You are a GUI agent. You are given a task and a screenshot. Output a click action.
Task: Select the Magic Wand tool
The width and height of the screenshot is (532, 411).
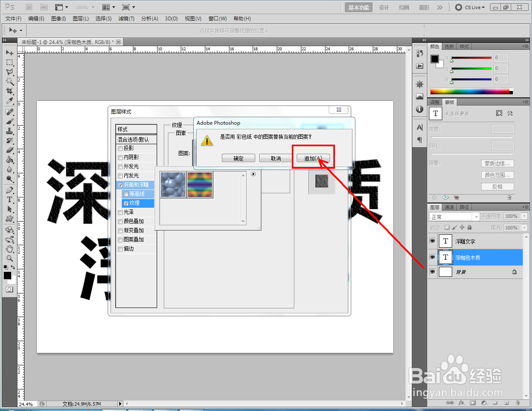tap(10, 81)
